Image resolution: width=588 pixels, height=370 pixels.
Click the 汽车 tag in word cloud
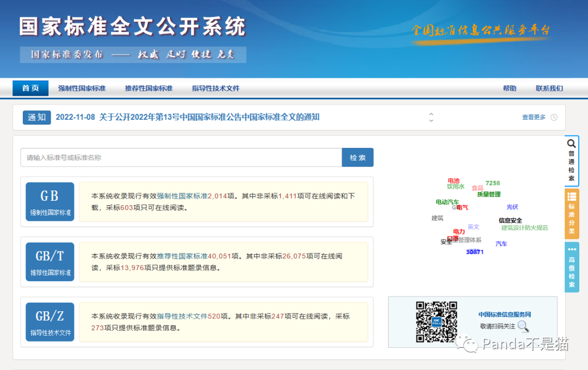click(x=501, y=244)
